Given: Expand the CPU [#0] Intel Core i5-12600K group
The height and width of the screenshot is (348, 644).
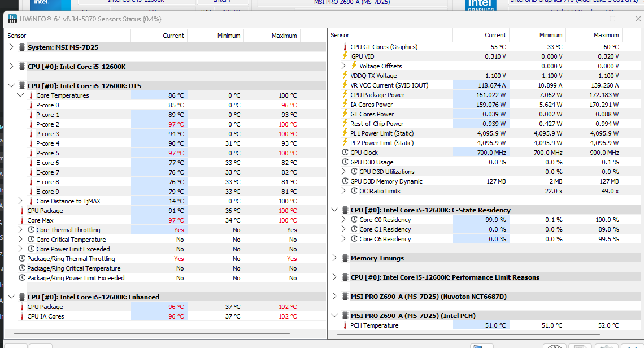Looking at the screenshot, I should (x=11, y=66).
